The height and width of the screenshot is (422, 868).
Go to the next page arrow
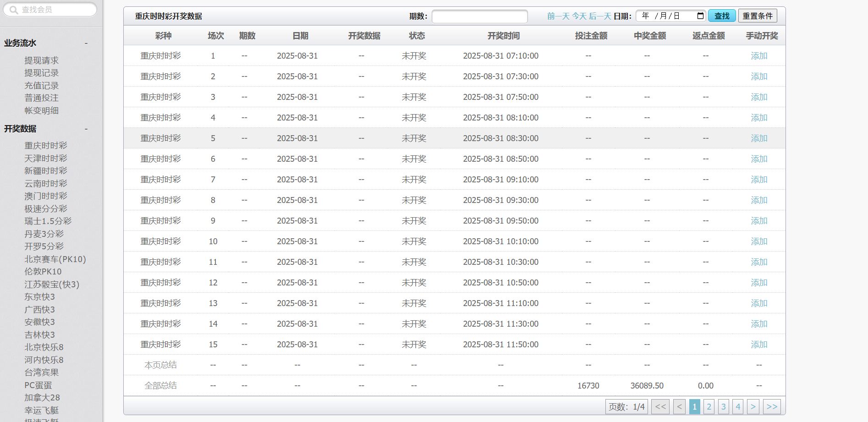753,406
